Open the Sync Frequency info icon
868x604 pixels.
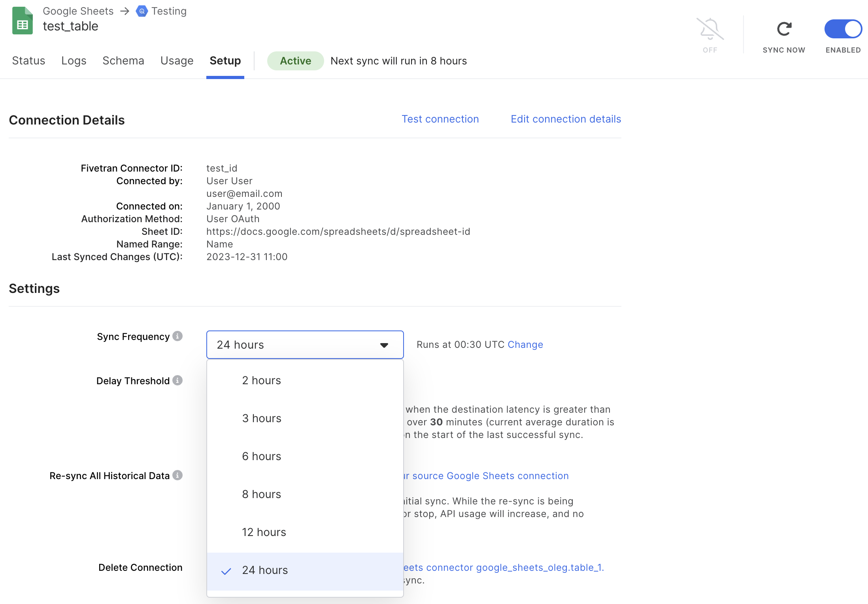click(177, 336)
